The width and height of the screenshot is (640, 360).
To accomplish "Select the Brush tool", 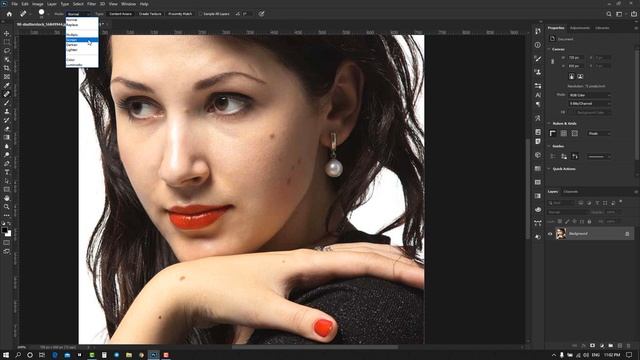I will [7, 103].
